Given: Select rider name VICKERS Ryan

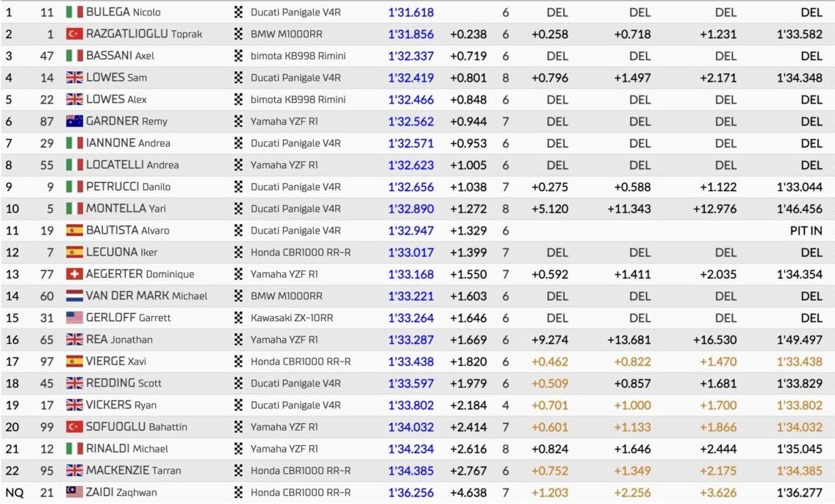Looking at the screenshot, I should (121, 405).
